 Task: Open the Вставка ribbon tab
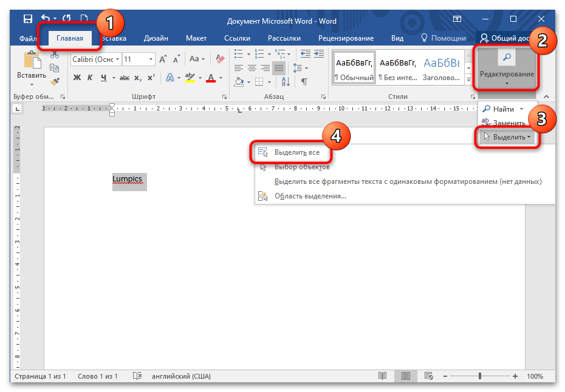coord(114,38)
